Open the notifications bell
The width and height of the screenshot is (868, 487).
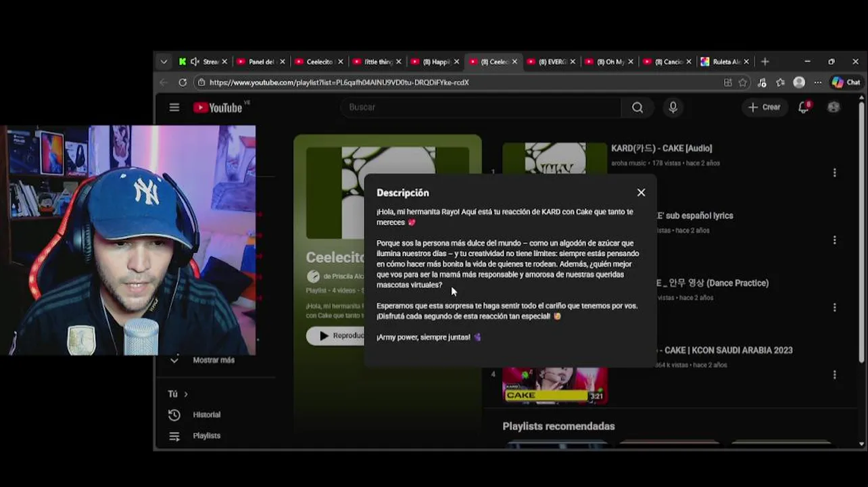click(804, 107)
